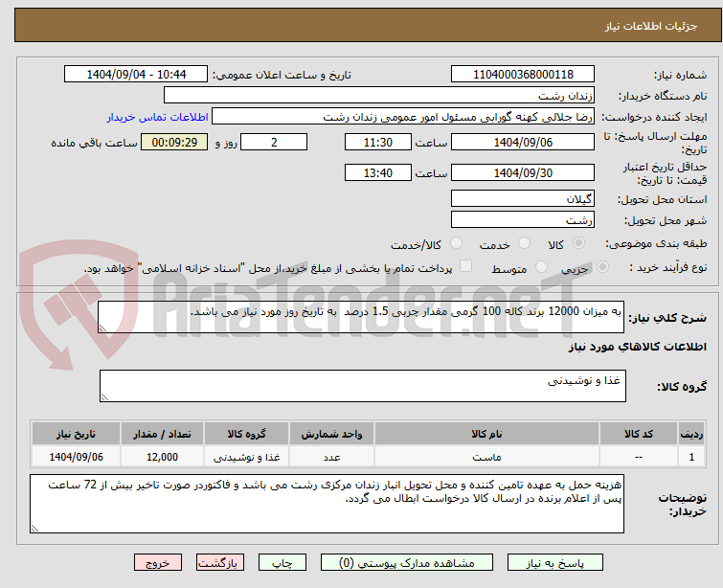
Task: Click the ماست product name cell
Action: coord(486,457)
